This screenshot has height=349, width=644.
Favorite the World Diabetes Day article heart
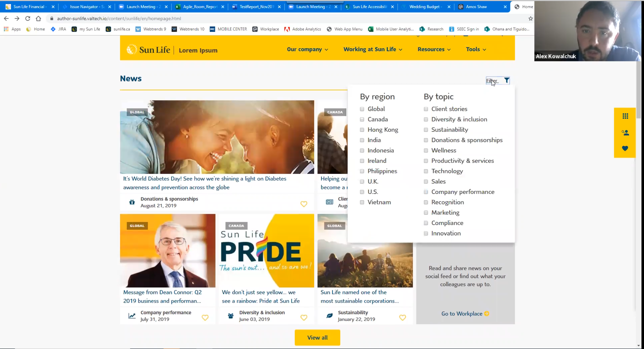point(304,204)
